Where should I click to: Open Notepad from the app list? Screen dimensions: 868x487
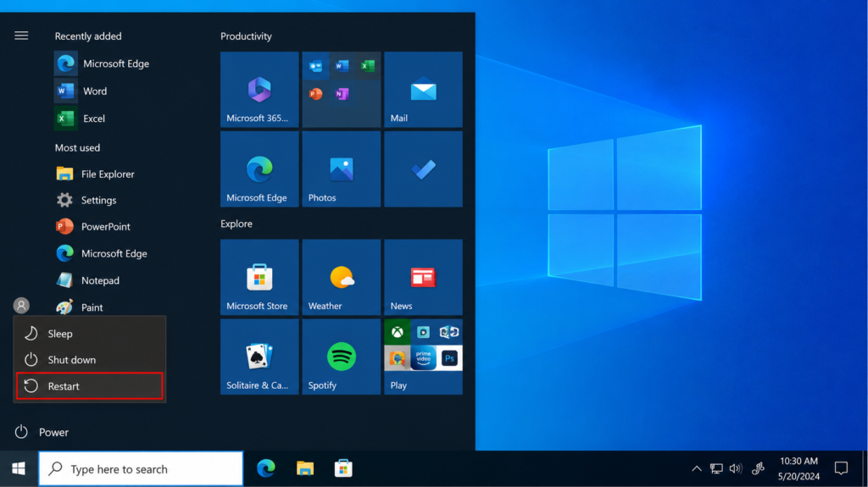(87, 280)
